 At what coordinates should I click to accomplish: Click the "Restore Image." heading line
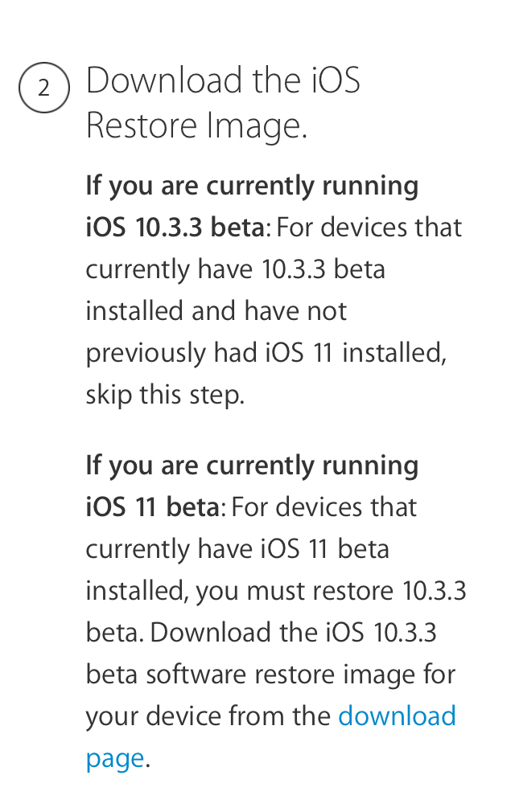click(196, 126)
